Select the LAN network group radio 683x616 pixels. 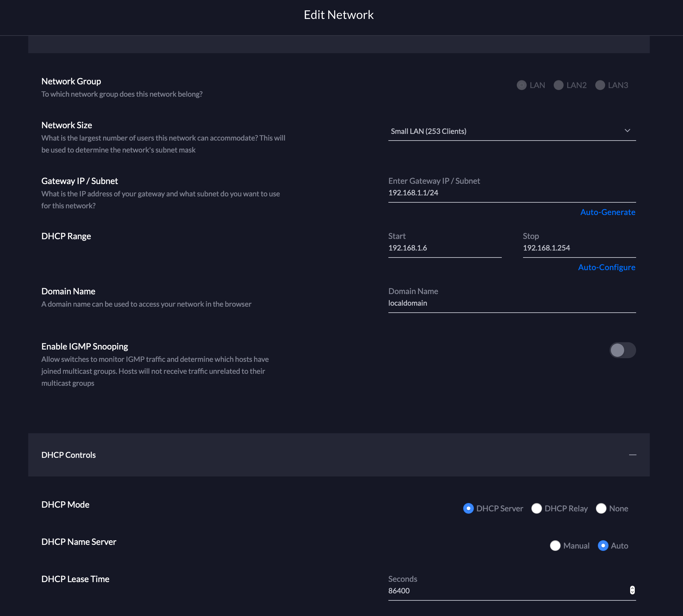click(521, 85)
